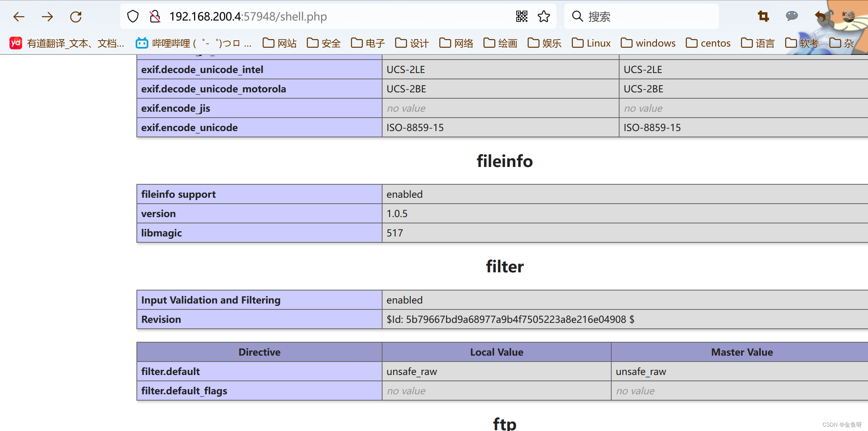Screen dimensions: 868x431
Task: Select the fileinfo version value 1.0.5
Action: pyautogui.click(x=397, y=214)
